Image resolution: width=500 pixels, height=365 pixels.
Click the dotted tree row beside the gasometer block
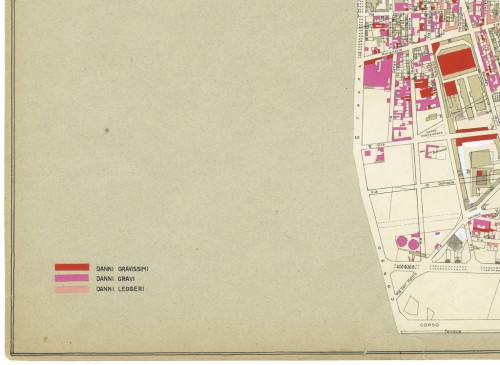point(405,267)
